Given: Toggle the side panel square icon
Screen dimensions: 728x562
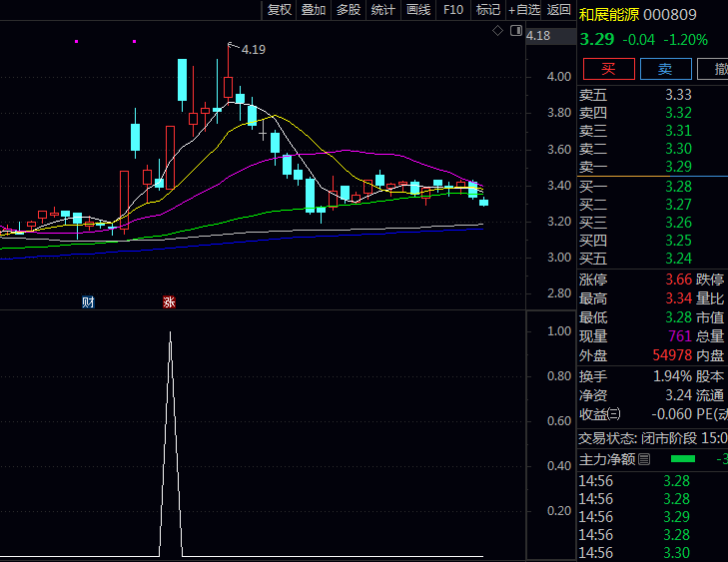Looking at the screenshot, I should pyautogui.click(x=516, y=32).
